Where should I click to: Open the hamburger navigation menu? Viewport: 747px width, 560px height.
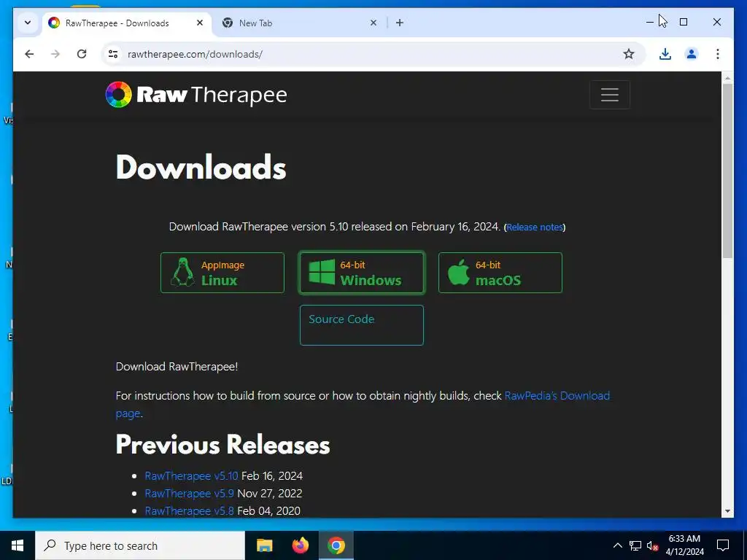pyautogui.click(x=609, y=95)
